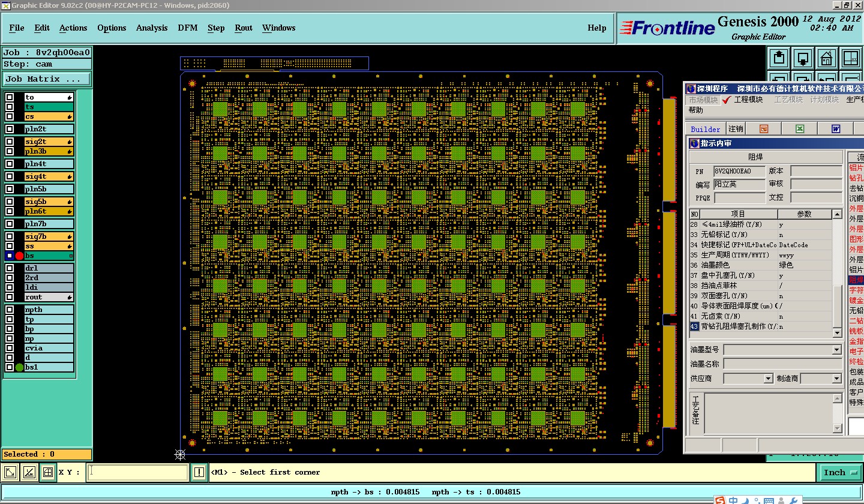Image resolution: width=864 pixels, height=504 pixels.
Task: Open the File menu
Action: [17, 28]
